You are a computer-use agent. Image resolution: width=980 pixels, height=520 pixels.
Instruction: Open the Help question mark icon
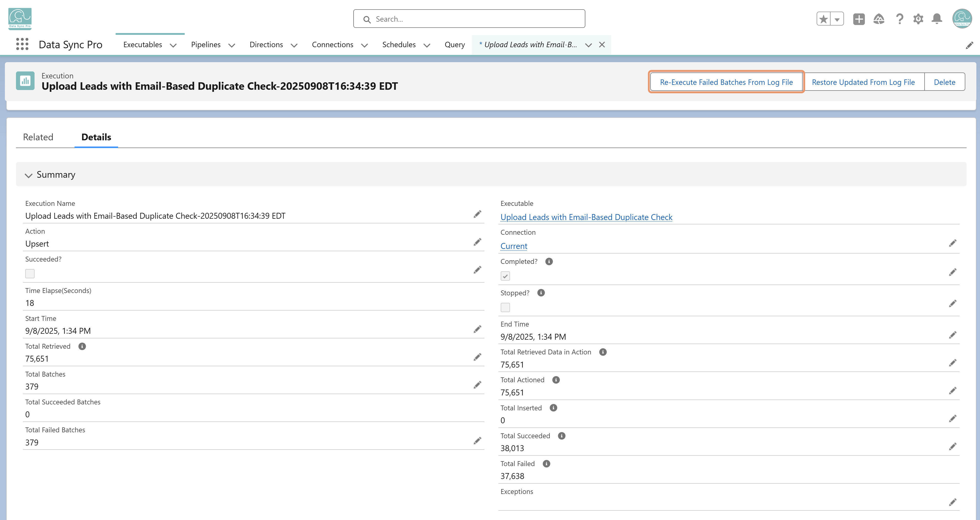(x=899, y=19)
